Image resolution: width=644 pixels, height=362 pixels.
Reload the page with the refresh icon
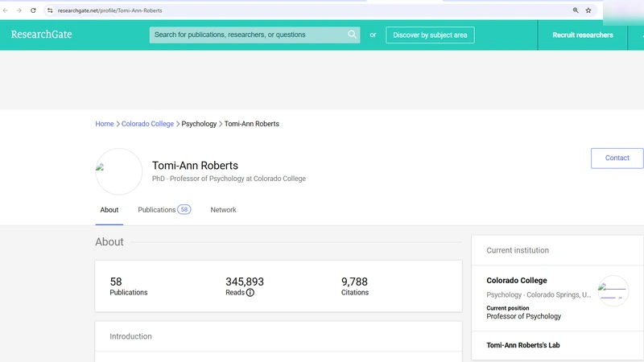33,10
